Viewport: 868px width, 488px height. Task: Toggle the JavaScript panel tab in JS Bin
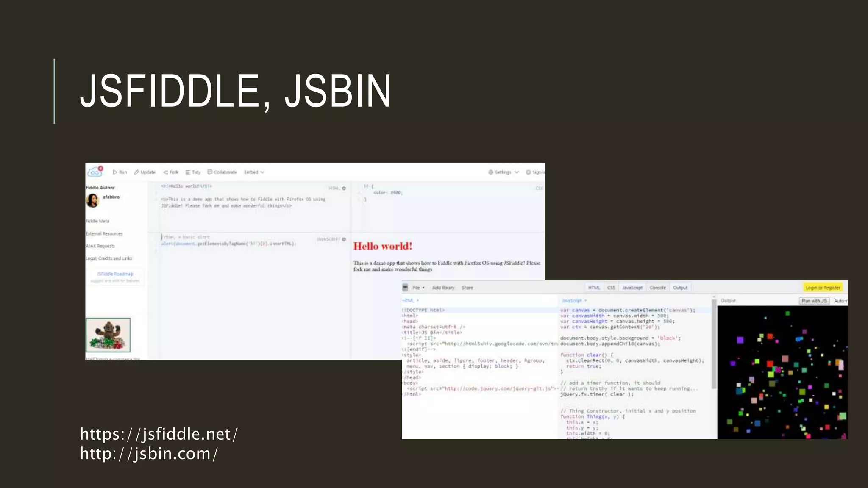click(x=632, y=288)
